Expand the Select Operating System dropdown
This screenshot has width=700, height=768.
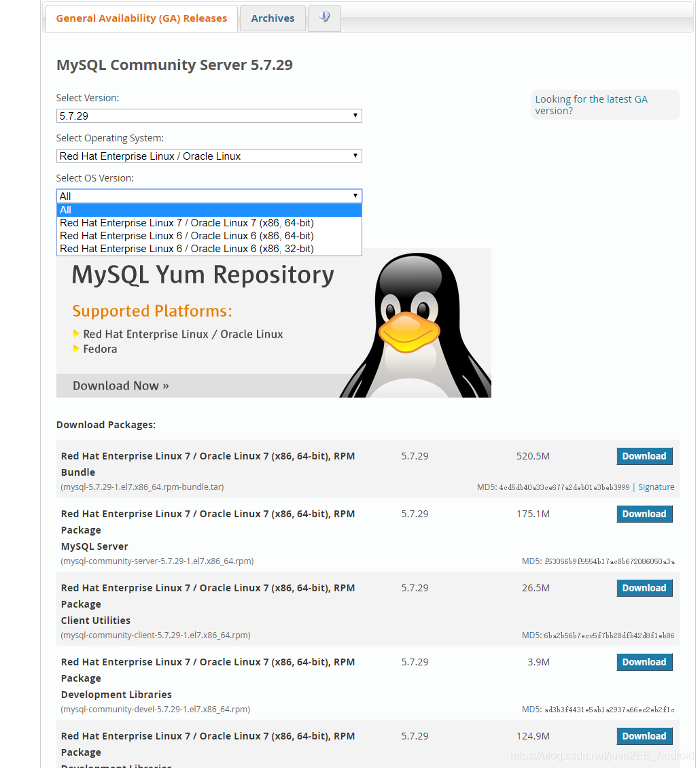(x=209, y=156)
